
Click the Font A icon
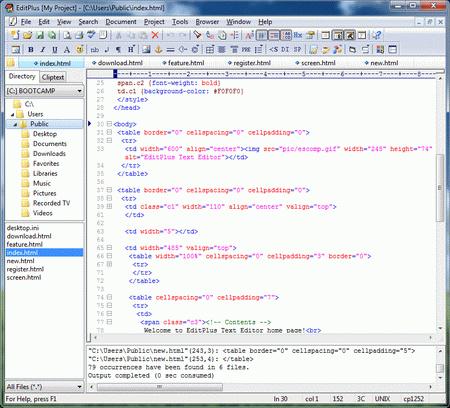tap(67, 50)
